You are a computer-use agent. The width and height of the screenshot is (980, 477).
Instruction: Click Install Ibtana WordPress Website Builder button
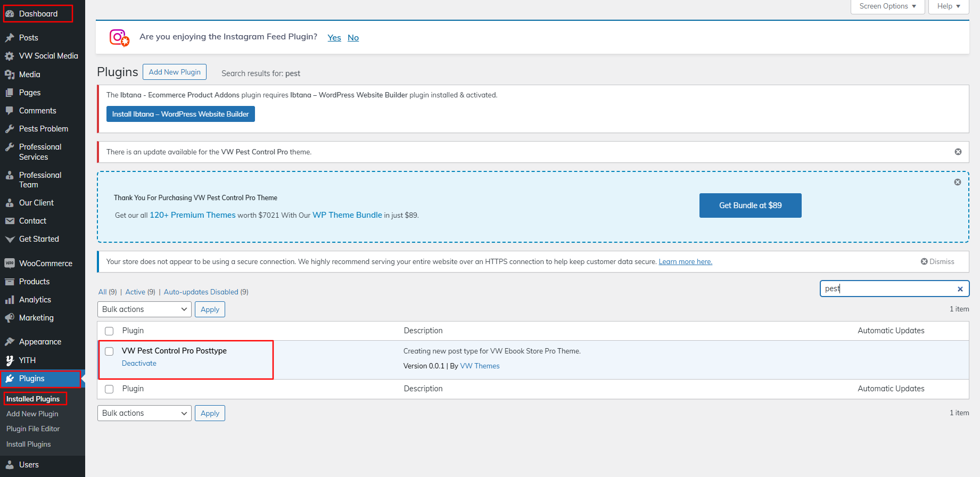pos(180,114)
